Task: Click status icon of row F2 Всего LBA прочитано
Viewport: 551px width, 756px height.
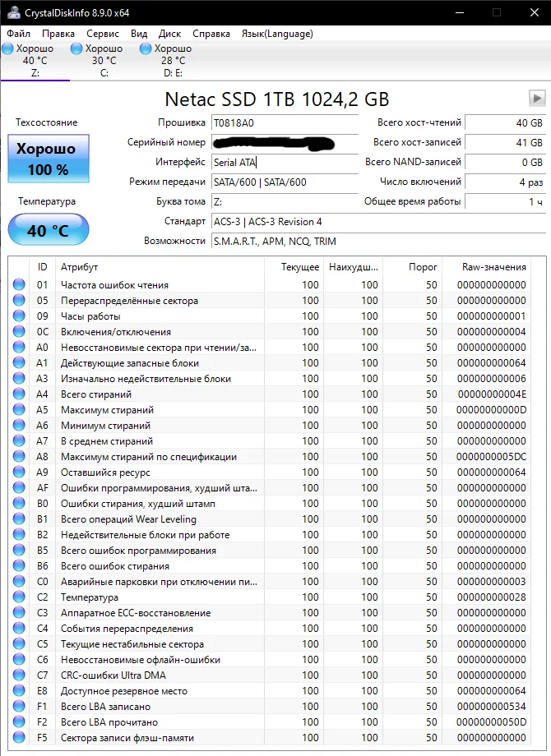Action: tap(19, 721)
